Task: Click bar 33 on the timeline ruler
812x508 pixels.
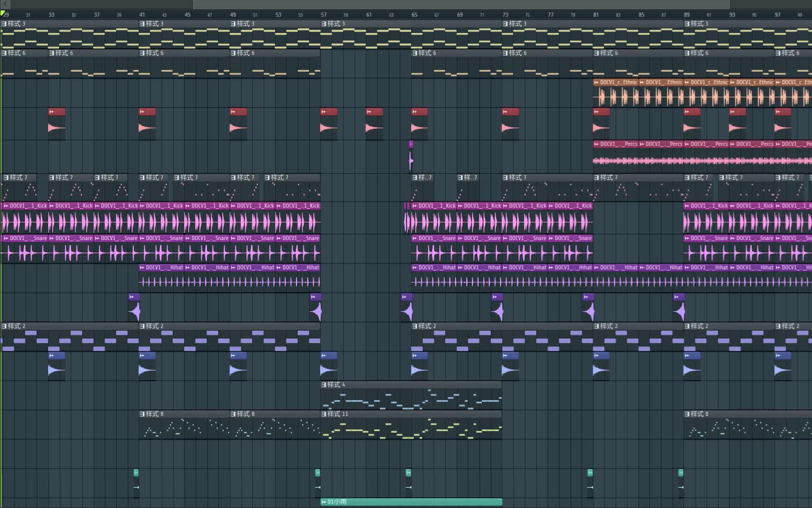Action: (51, 15)
